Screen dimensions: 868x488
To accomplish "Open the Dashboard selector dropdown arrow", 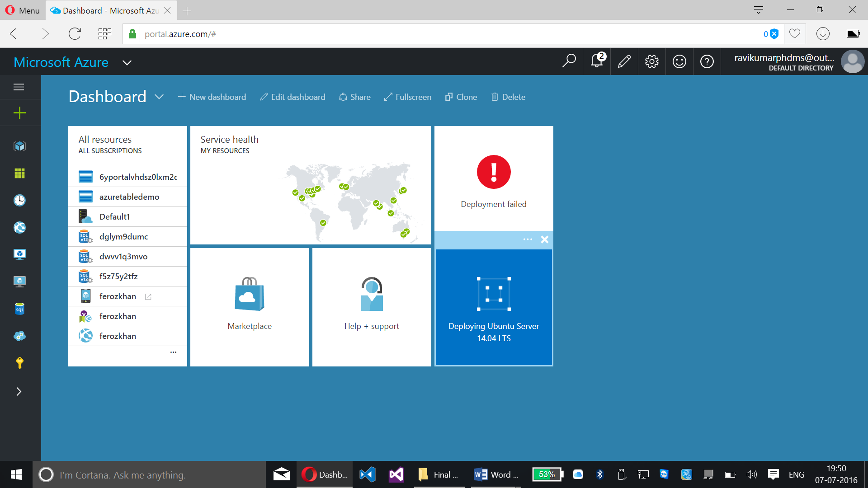I will point(159,97).
